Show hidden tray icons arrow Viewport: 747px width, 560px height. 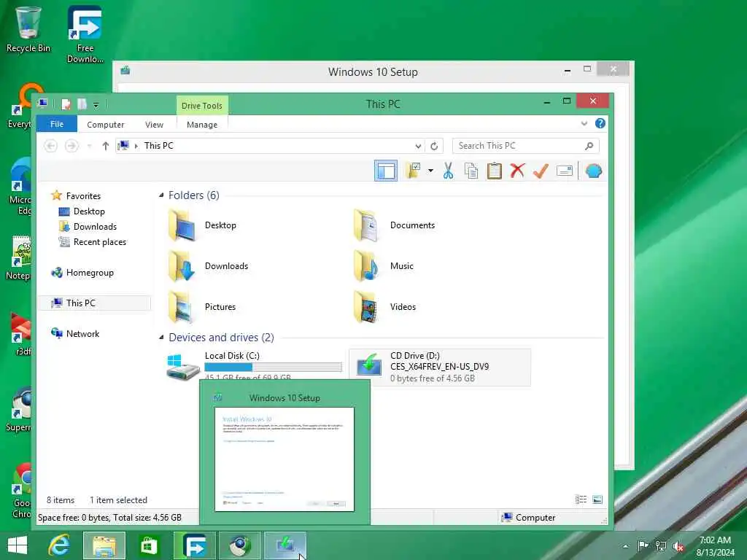pos(625,546)
